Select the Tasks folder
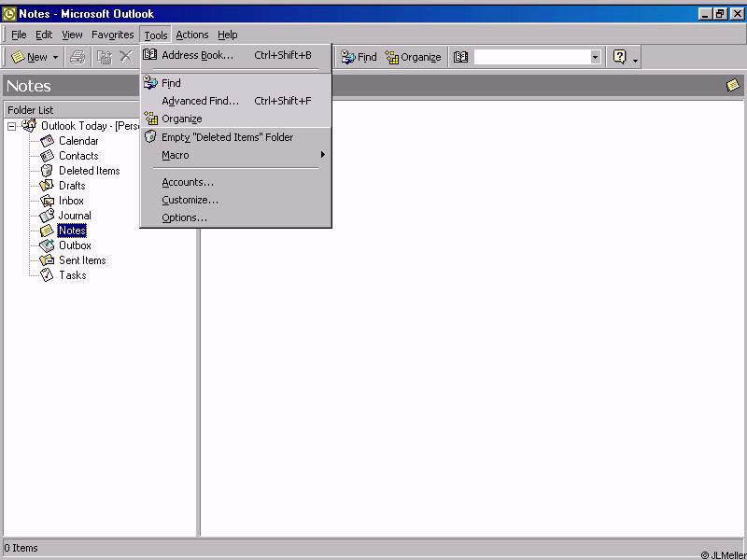The width and height of the screenshot is (747, 560). (x=73, y=275)
